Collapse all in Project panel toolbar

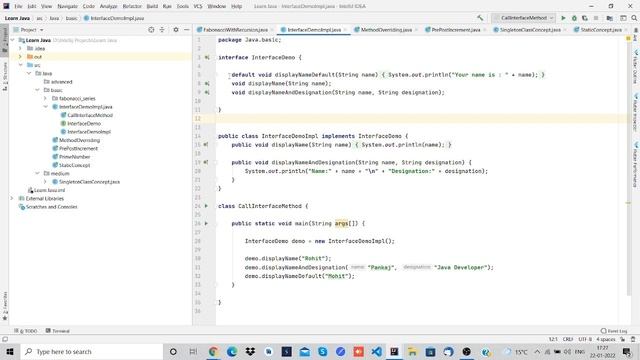[x=162, y=30]
